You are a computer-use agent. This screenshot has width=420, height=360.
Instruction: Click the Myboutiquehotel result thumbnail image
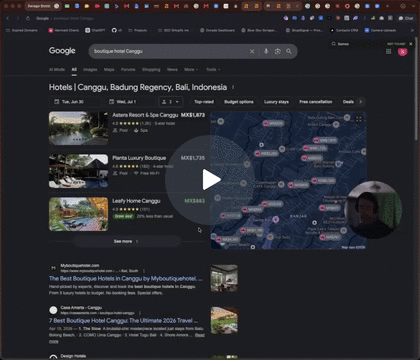(x=224, y=278)
